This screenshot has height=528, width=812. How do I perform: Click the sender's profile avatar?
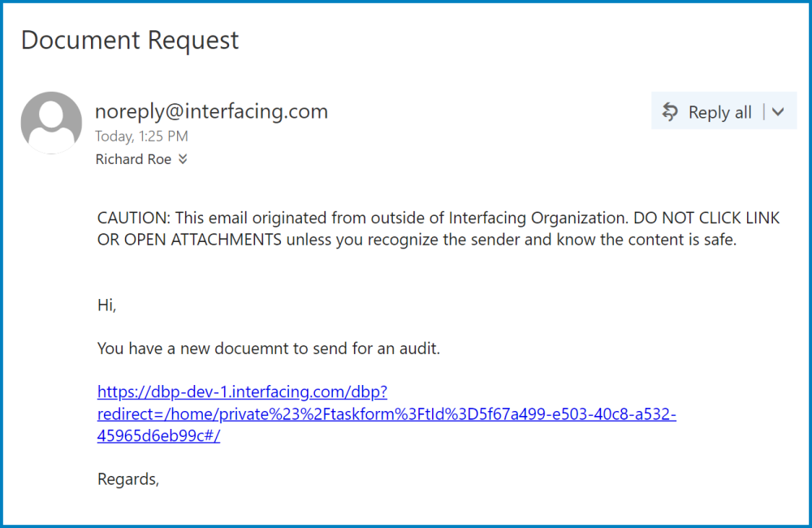tap(51, 123)
